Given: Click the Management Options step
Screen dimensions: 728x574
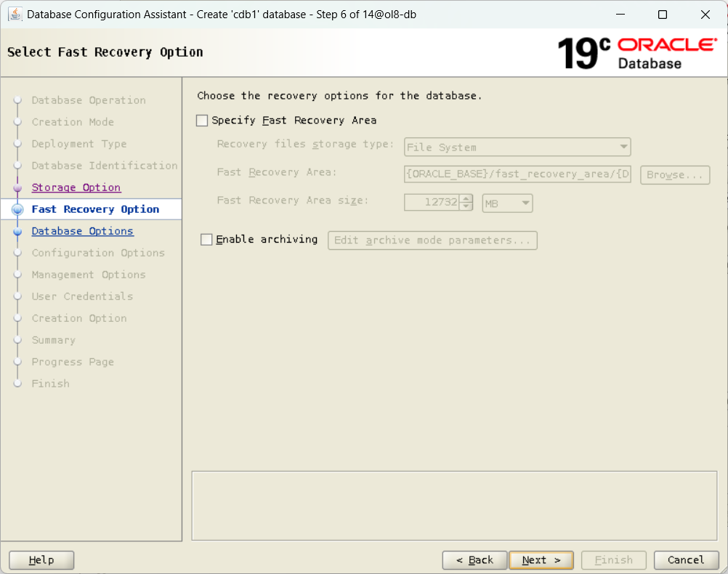Looking at the screenshot, I should point(89,275).
